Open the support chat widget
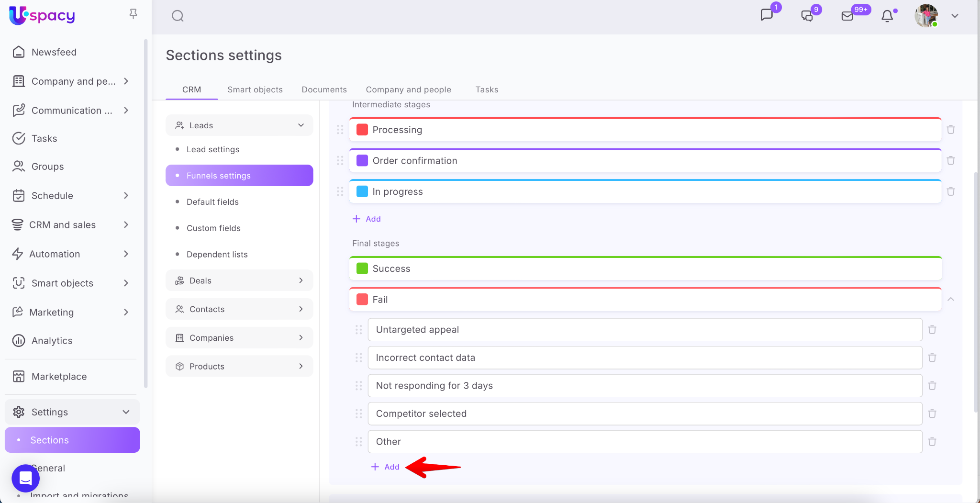Viewport: 980px width, 503px height. (x=25, y=478)
